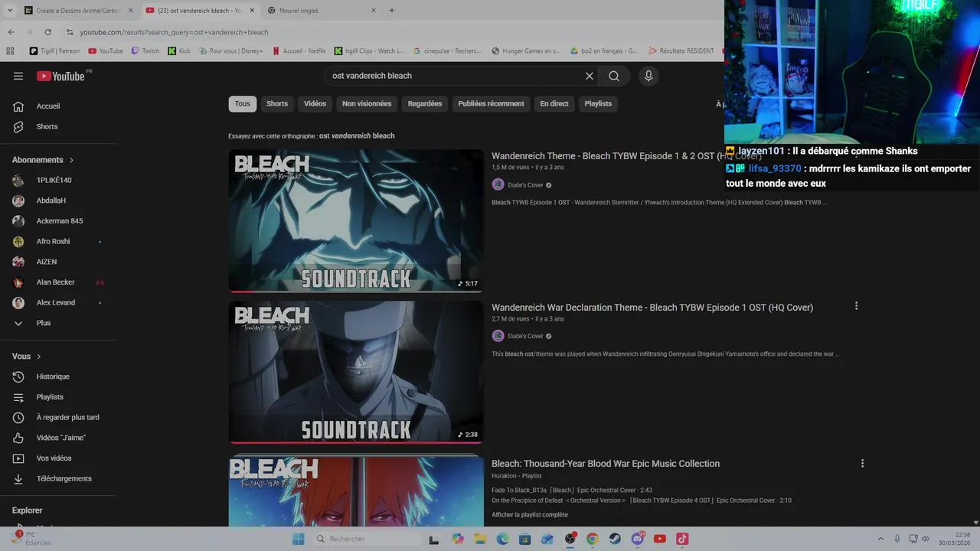Screen dimensions: 980x551
Task: Expand the Abonnements section chevron
Action: [x=71, y=160]
